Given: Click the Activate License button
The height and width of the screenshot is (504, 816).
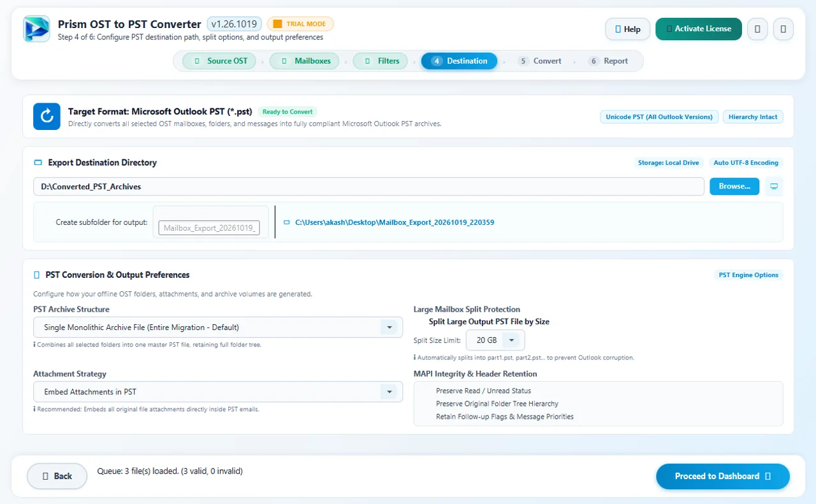Looking at the screenshot, I should pyautogui.click(x=698, y=29).
